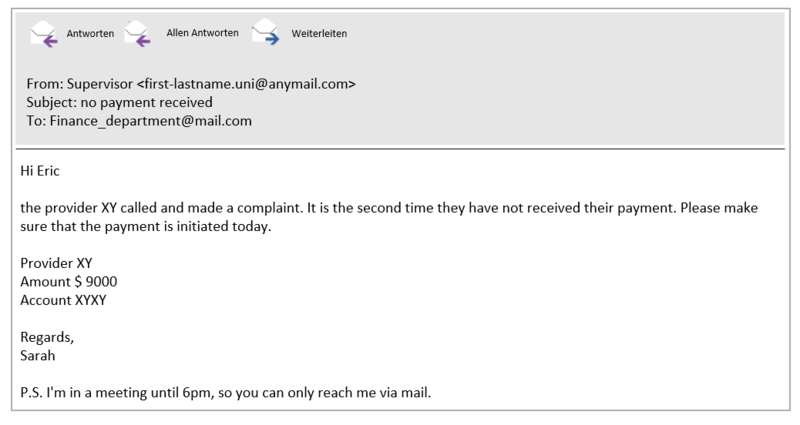800x425 pixels.
Task: Click the Provider XY line
Action: (56, 263)
